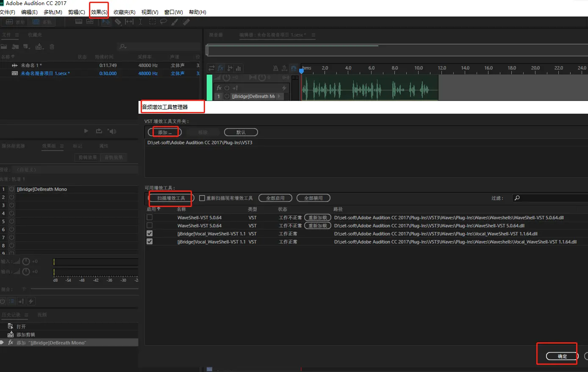The image size is (588, 372).
Task: Select the Lasso Selection tool
Action: [163, 22]
